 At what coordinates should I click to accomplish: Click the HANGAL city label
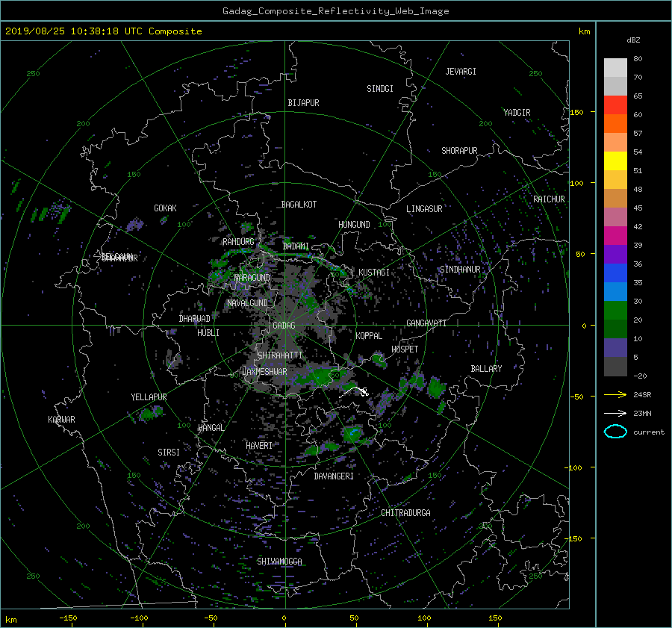[x=211, y=428]
